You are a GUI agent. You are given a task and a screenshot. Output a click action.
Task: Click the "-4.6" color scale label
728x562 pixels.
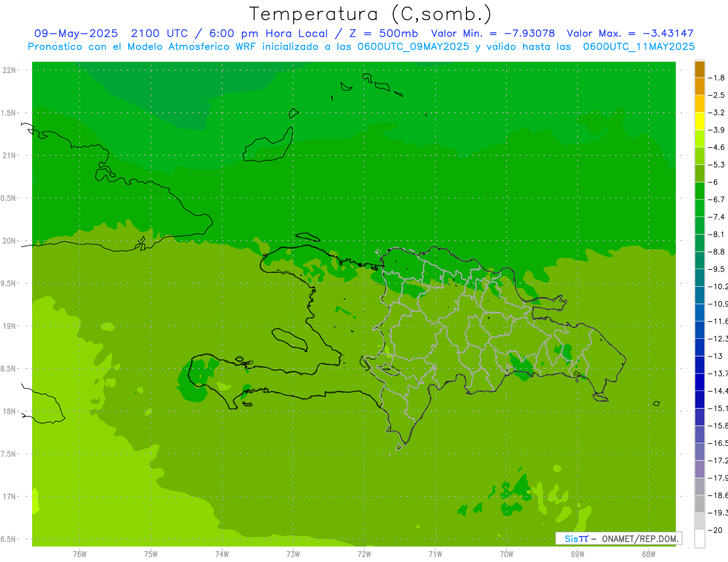pyautogui.click(x=716, y=147)
